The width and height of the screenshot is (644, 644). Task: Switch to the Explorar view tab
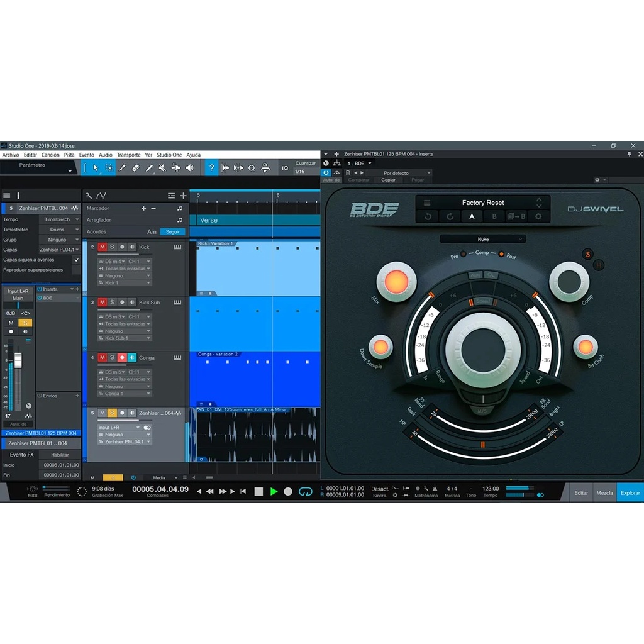630,493
